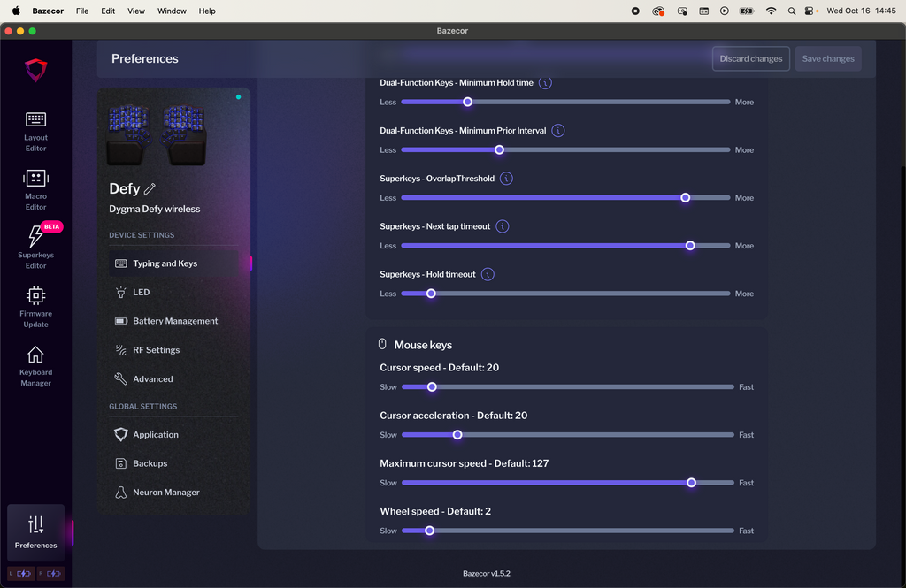This screenshot has height=588, width=906.
Task: Open RF Settings
Action: click(x=156, y=350)
